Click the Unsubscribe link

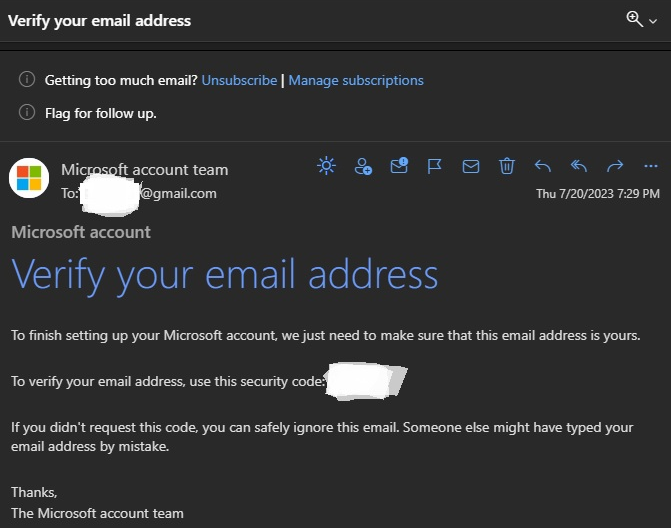click(239, 80)
